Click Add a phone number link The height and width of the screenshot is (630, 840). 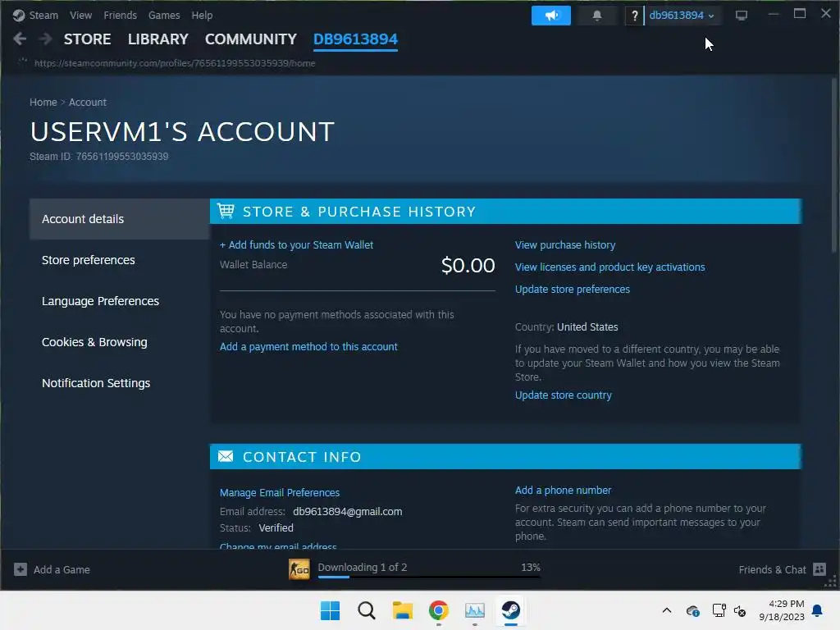pyautogui.click(x=563, y=491)
